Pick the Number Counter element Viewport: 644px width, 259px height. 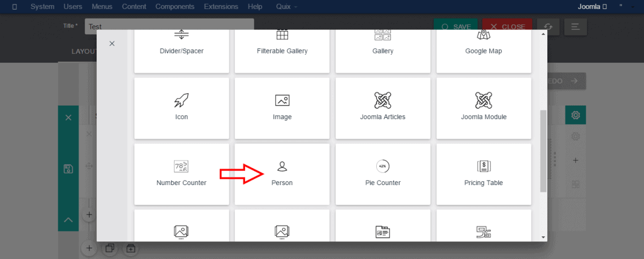[x=181, y=174]
